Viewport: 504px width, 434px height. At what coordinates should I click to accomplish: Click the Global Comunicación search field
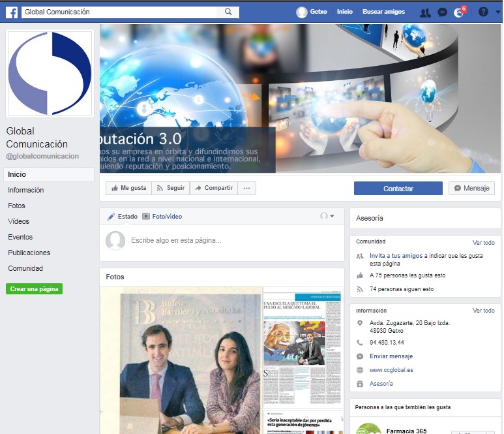tap(119, 12)
